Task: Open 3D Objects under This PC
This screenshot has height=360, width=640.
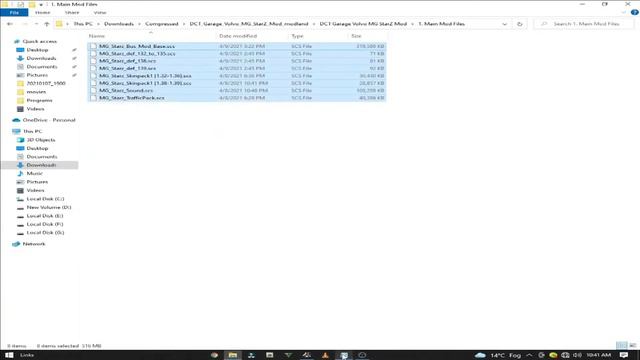Action: coord(41,140)
